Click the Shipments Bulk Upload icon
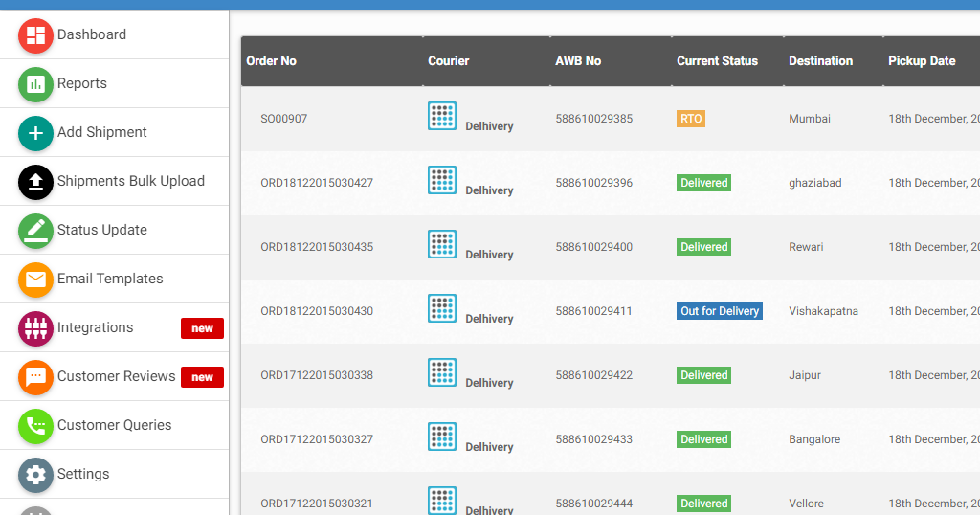Screen dimensions: 980x515 [x=35, y=182]
